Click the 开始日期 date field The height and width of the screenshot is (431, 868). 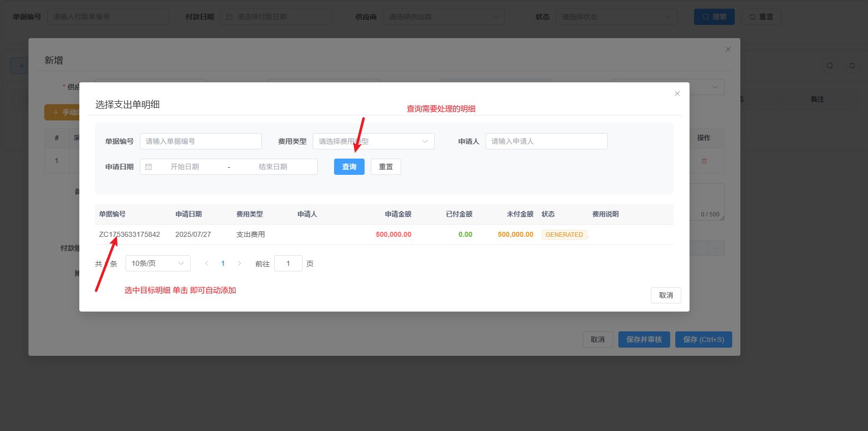click(185, 167)
